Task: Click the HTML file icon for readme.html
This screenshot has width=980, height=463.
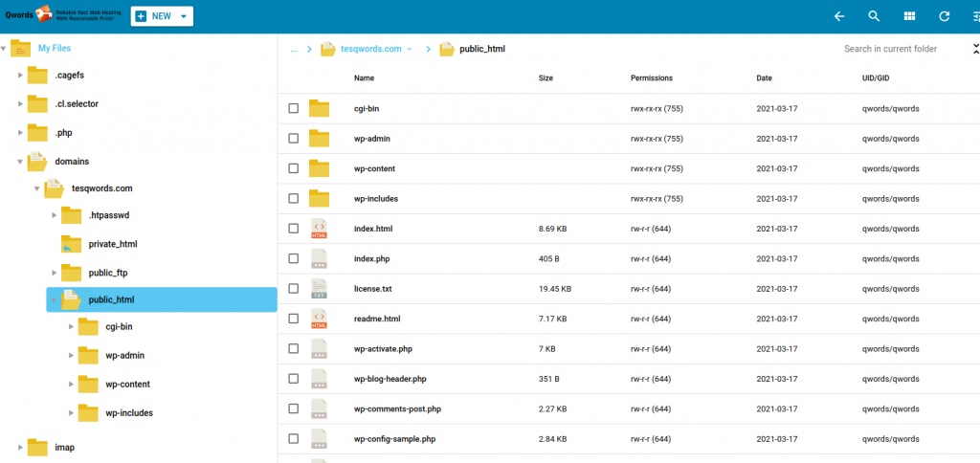Action: click(319, 318)
